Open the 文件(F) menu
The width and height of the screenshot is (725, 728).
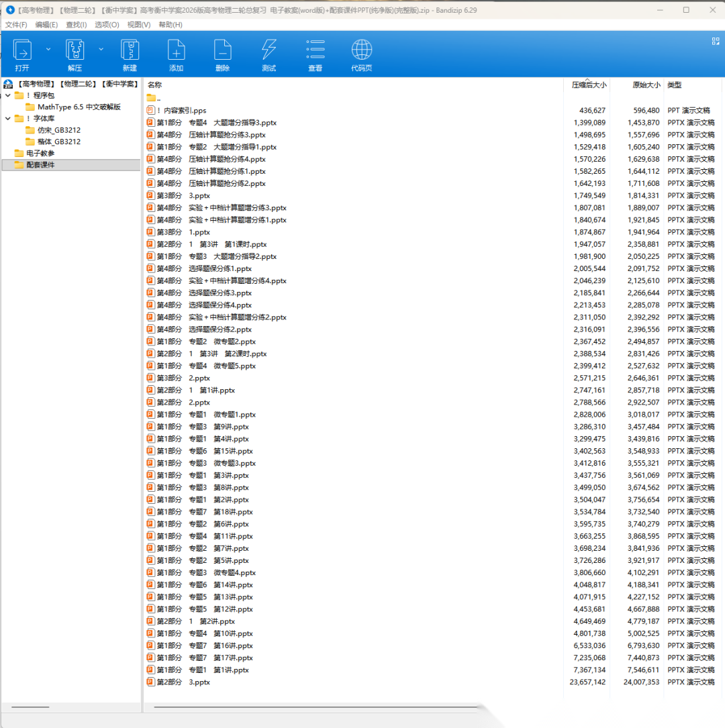16,25
